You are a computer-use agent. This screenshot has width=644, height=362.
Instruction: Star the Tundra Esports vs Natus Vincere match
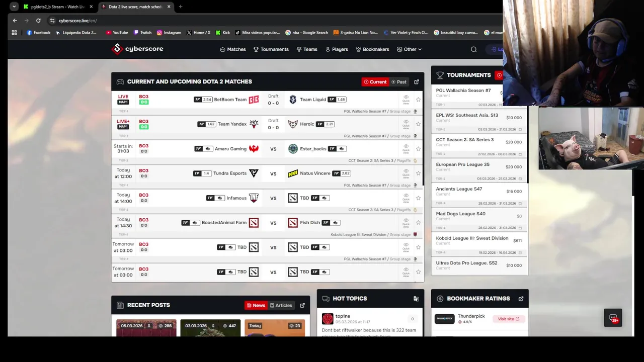(418, 173)
